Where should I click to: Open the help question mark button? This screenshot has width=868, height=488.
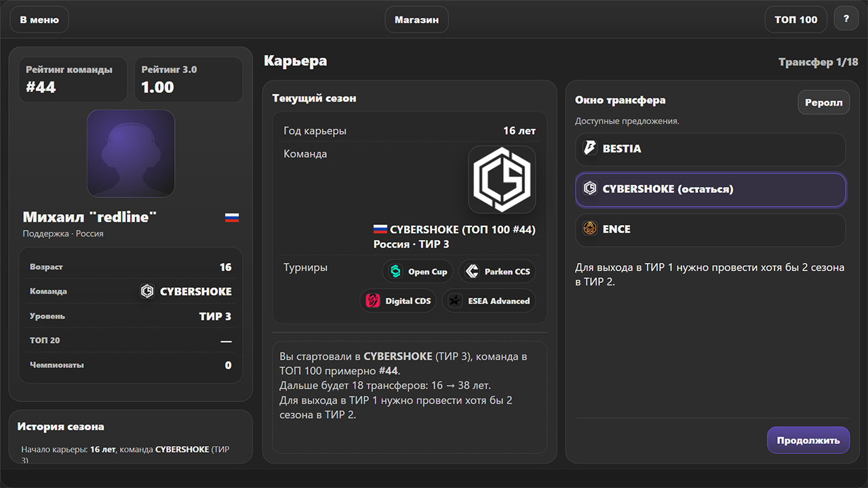tap(846, 19)
